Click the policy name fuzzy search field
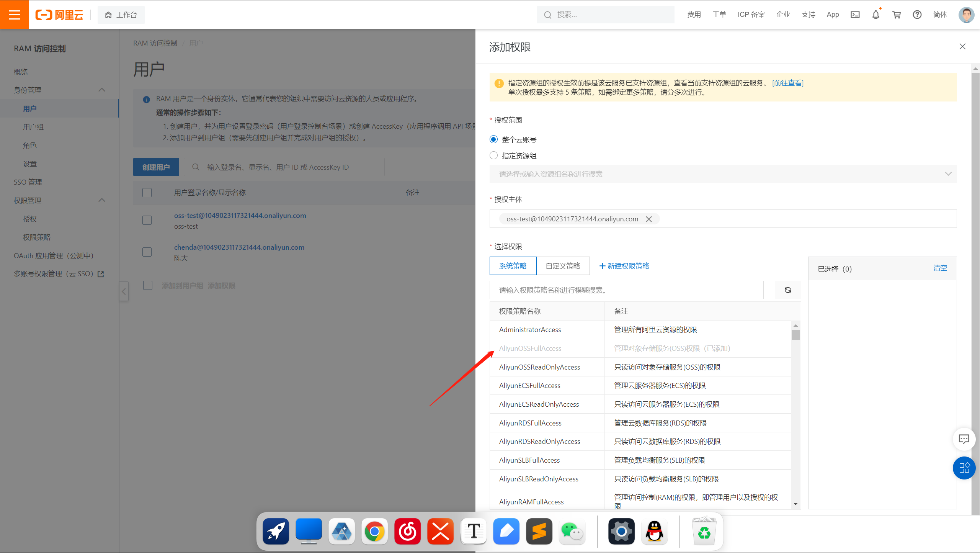This screenshot has height=553, width=980. tap(626, 290)
